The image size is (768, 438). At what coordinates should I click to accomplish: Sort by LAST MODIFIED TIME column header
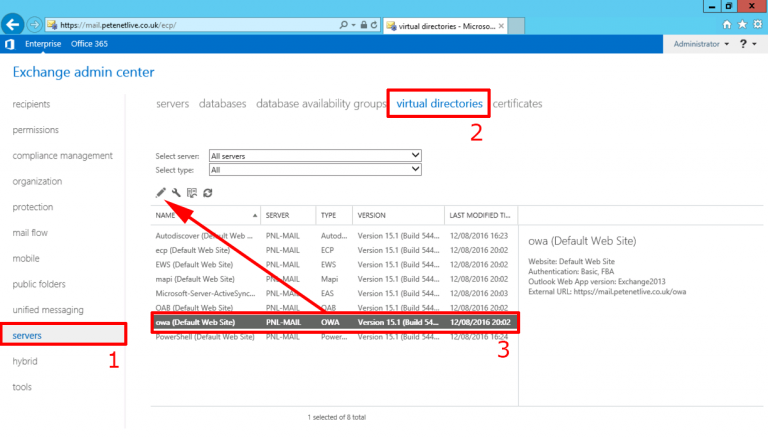(x=481, y=215)
